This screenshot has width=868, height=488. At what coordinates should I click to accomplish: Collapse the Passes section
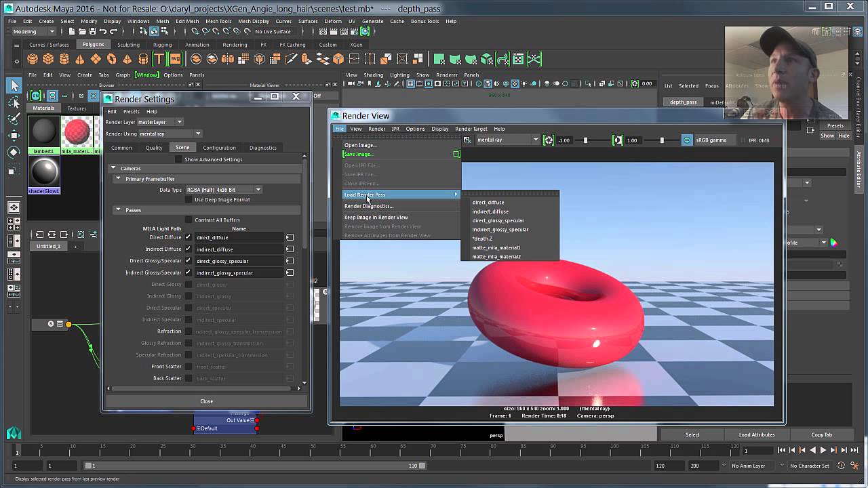(118, 210)
